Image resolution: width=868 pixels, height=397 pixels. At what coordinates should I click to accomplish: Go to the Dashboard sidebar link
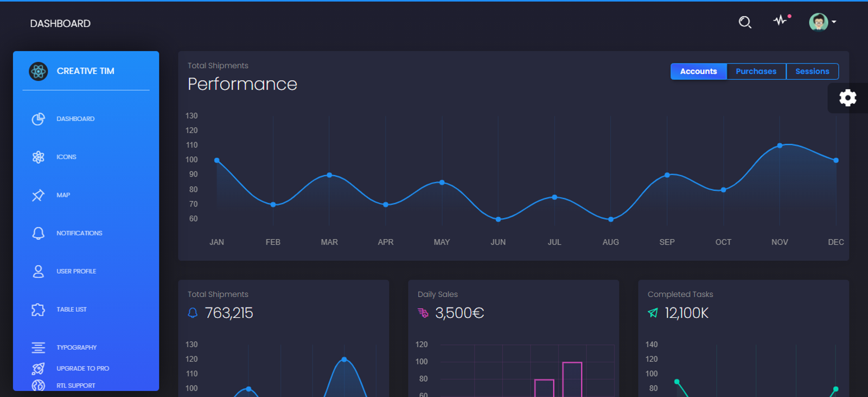(x=75, y=119)
